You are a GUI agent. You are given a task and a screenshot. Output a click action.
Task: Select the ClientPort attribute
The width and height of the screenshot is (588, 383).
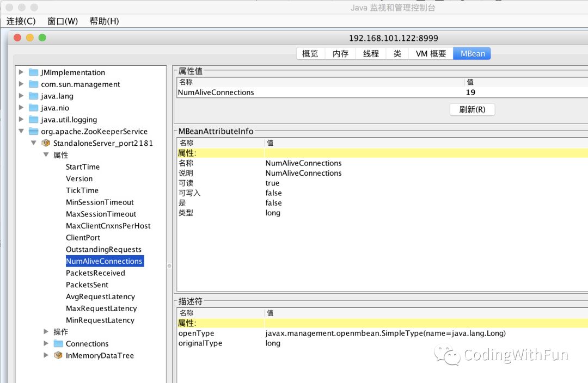(83, 238)
